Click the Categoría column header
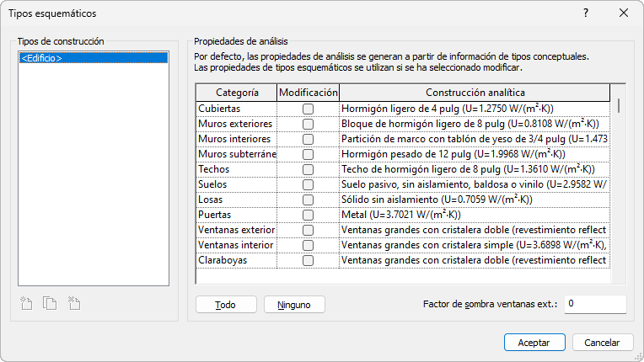 point(236,92)
